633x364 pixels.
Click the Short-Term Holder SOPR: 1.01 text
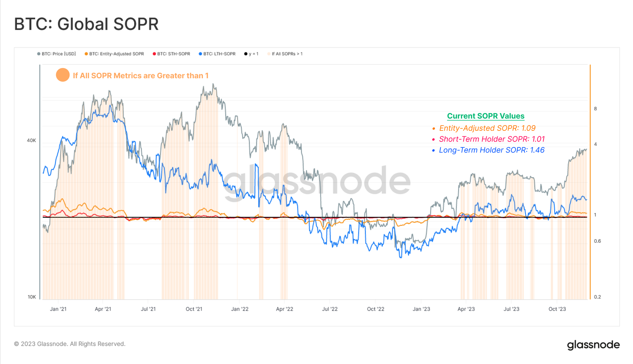pos(492,139)
